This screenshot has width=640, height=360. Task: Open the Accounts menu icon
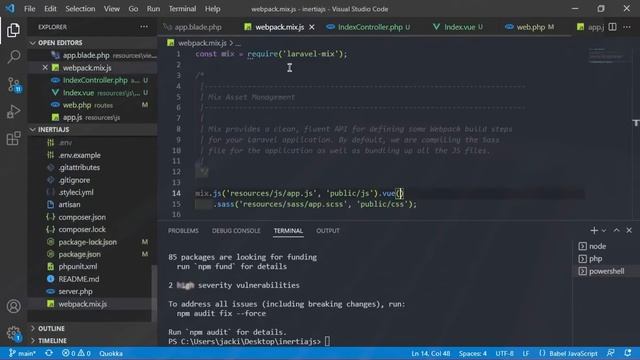(x=13, y=306)
